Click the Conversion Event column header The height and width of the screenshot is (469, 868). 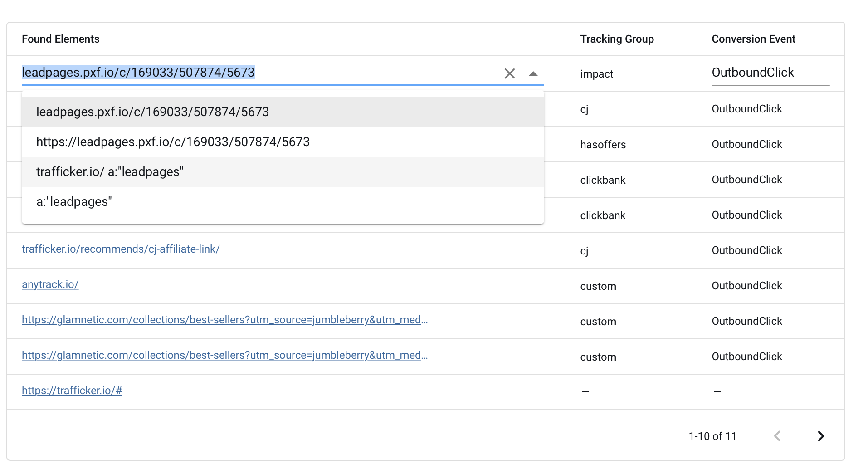(x=754, y=39)
